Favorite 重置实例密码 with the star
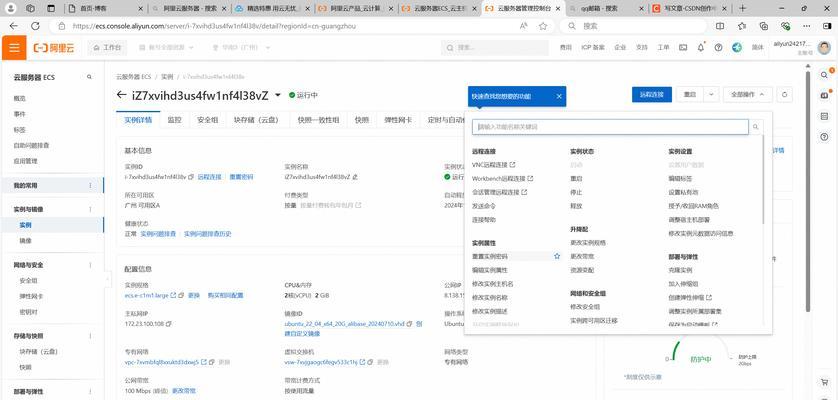 557,257
